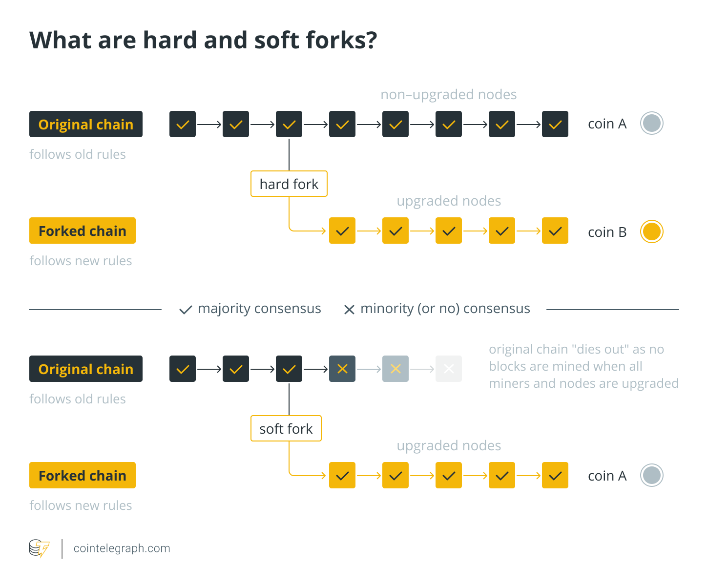Click the light gray X block
Image resolution: width=708 pixels, height=588 pixels.
pyautogui.click(x=396, y=369)
